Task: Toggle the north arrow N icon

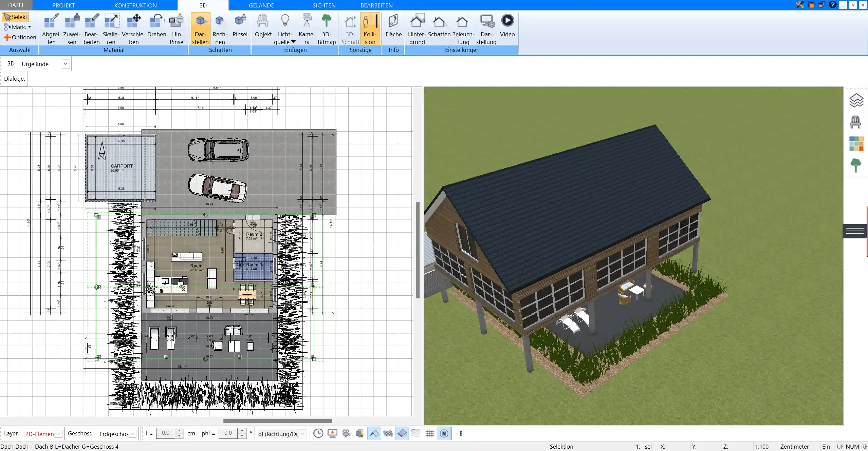Action: point(444,433)
